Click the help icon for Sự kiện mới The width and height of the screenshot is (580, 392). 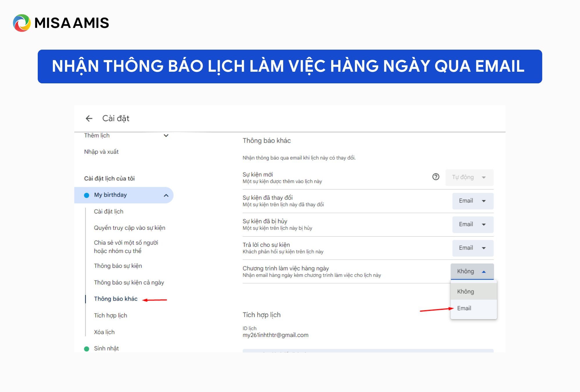point(436,177)
